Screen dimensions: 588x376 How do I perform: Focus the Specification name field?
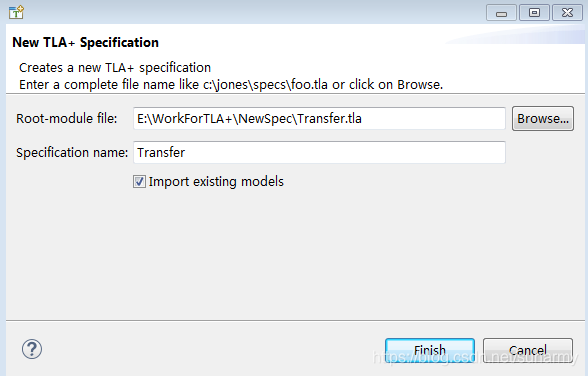coord(319,152)
